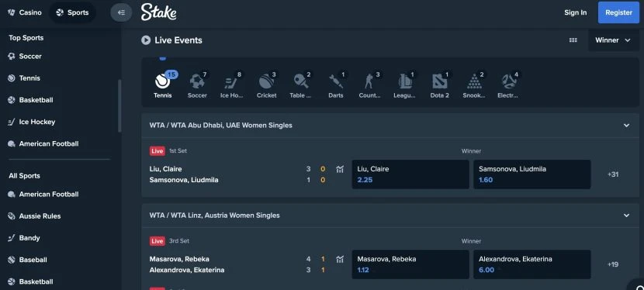
Task: Switch to the Sports tab
Action: pyautogui.click(x=72, y=12)
